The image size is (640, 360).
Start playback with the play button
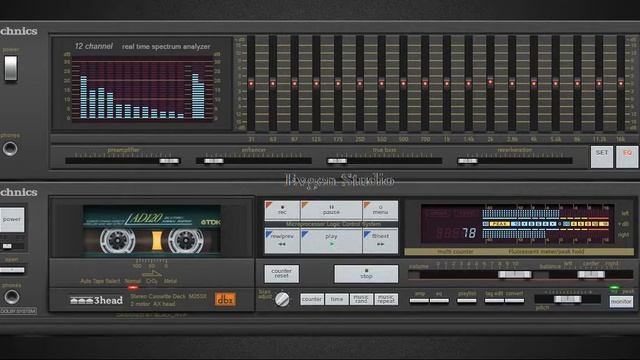tap(331, 241)
